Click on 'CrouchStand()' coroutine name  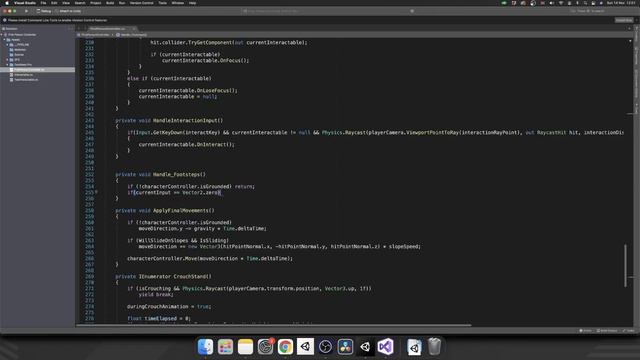[x=192, y=276]
